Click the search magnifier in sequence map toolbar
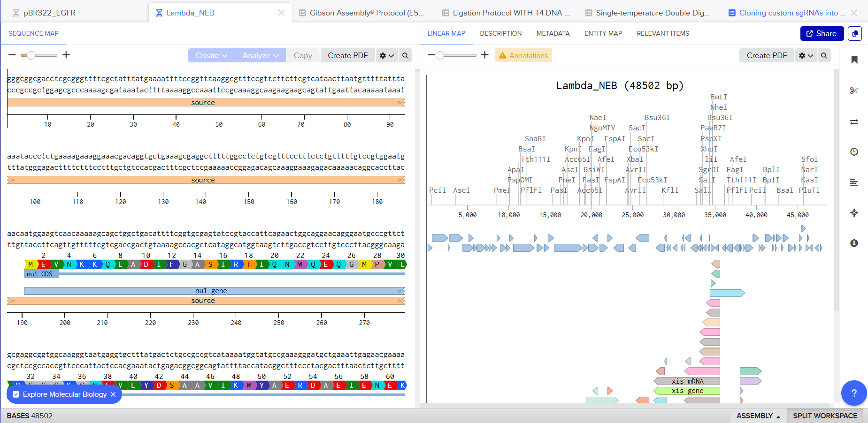 [405, 55]
